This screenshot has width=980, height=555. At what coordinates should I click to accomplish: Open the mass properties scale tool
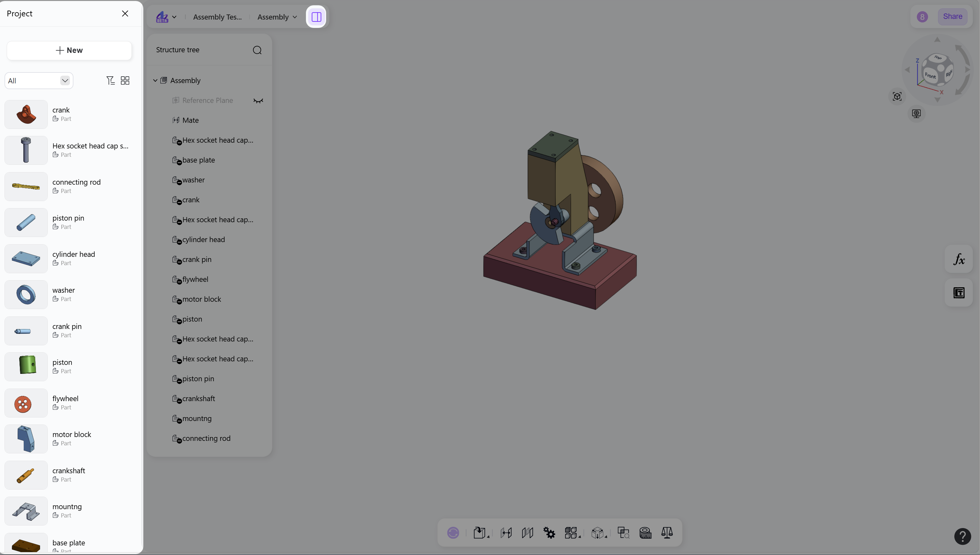click(x=667, y=533)
